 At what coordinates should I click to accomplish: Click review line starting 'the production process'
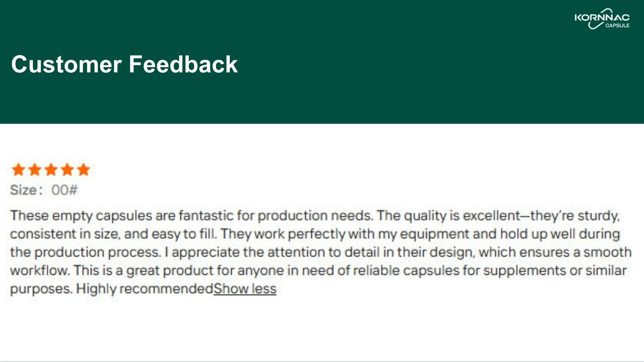coord(321,252)
